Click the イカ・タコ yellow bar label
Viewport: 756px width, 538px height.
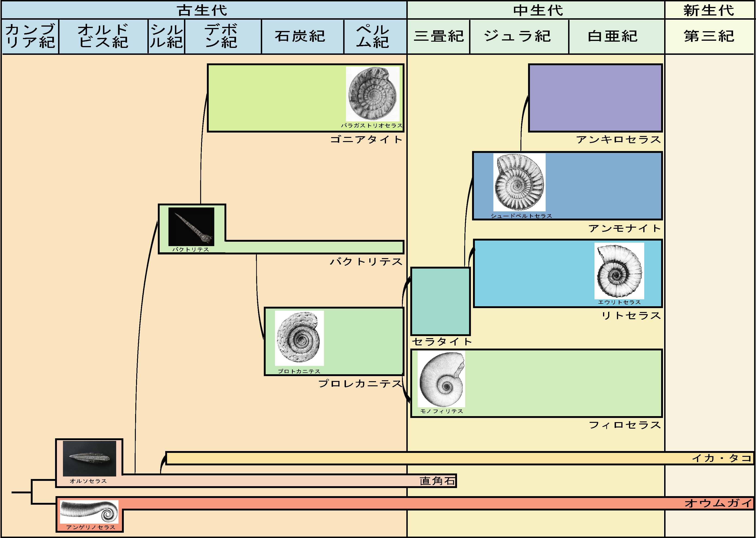coord(722,458)
